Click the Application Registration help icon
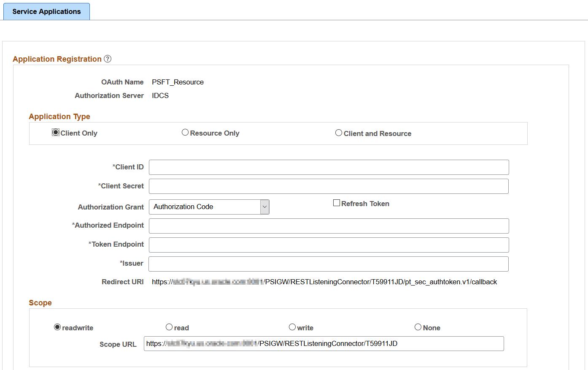Screen dimensions: 588x370 [x=108, y=59]
